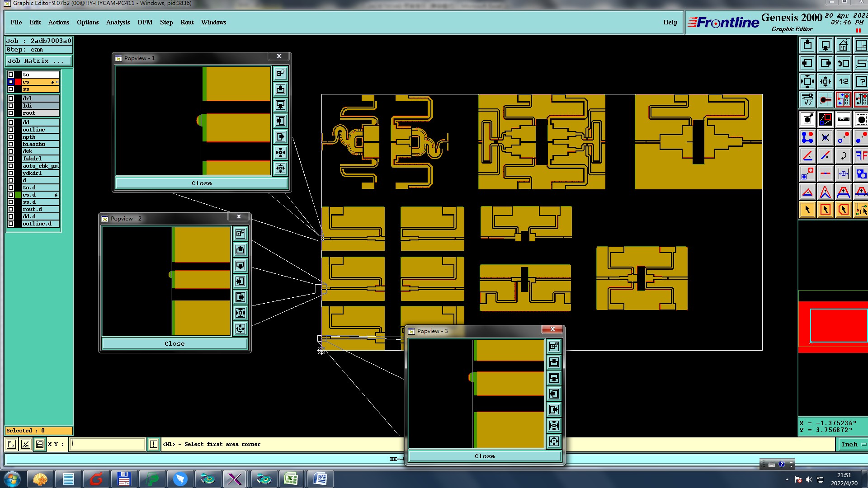Screen dimensions: 868x488
Task: Click the zoom out arrows icon
Action: click(x=826, y=81)
